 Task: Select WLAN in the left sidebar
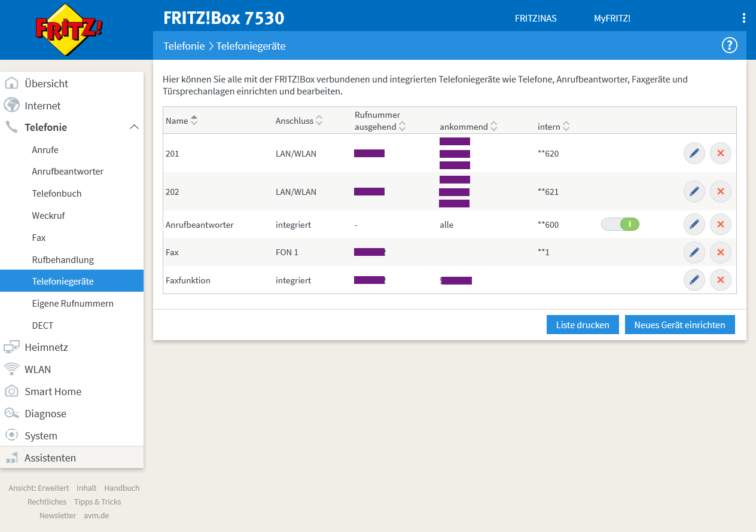point(37,369)
